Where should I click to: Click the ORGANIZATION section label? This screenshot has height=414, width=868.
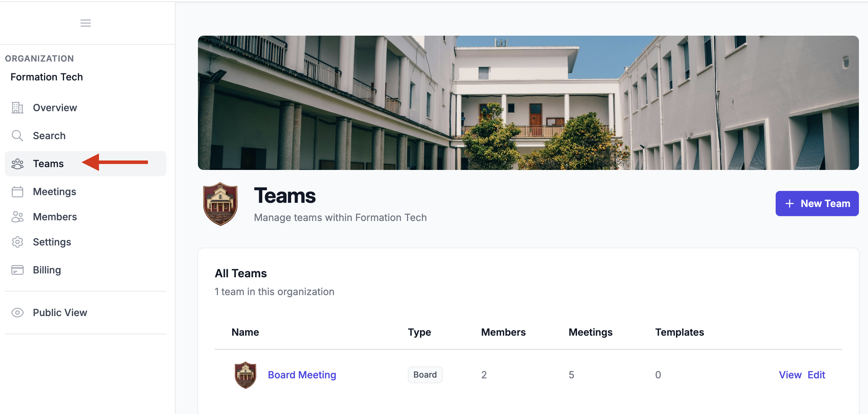[x=40, y=58]
